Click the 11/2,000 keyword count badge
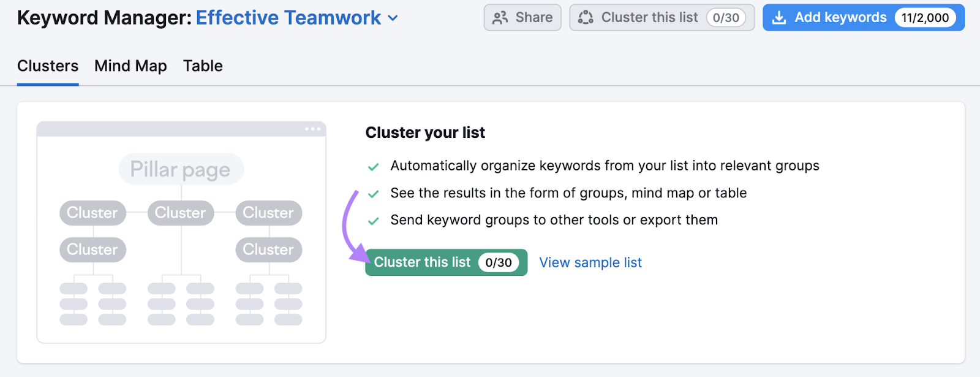Screen dimensions: 980x377 pos(925,18)
